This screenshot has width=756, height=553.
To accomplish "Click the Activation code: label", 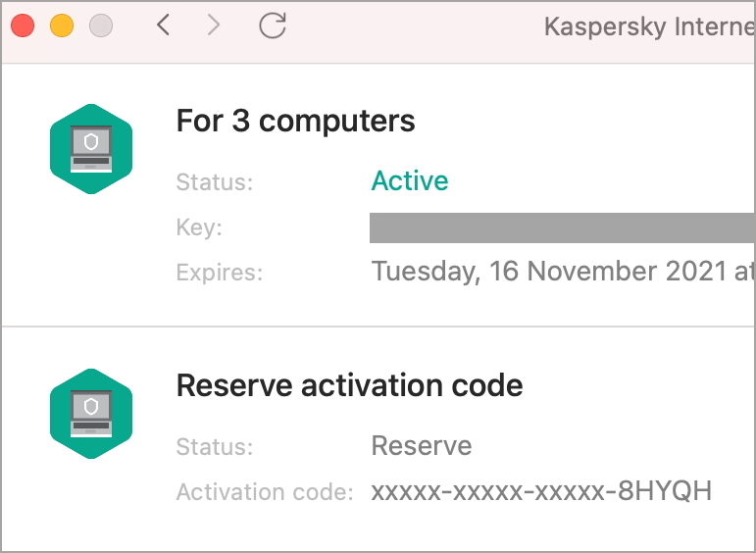I will click(265, 492).
